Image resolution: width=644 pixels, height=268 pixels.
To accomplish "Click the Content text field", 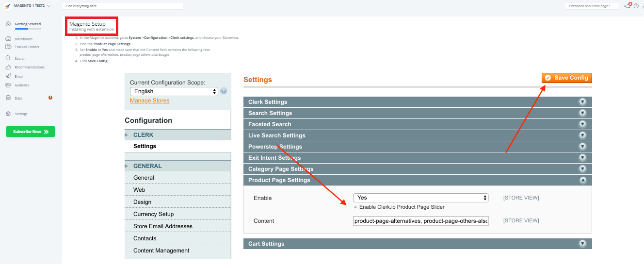I will coord(420,221).
